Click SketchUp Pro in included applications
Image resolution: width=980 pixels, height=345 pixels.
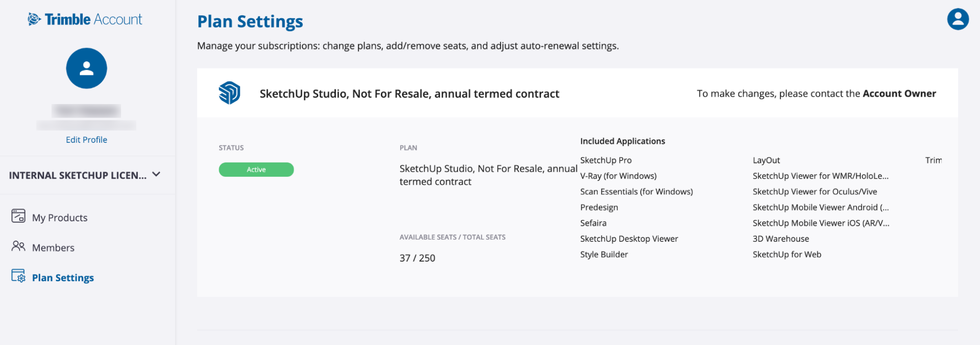(x=606, y=160)
